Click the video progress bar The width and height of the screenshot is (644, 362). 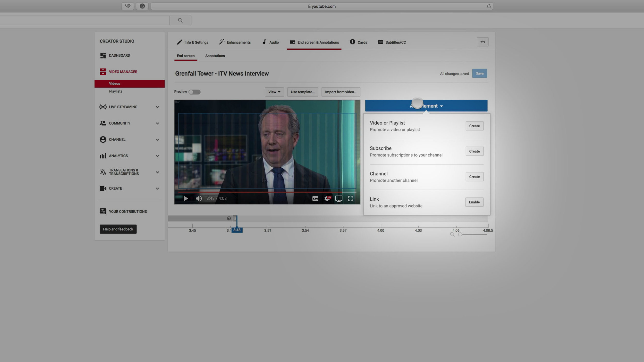(x=267, y=192)
